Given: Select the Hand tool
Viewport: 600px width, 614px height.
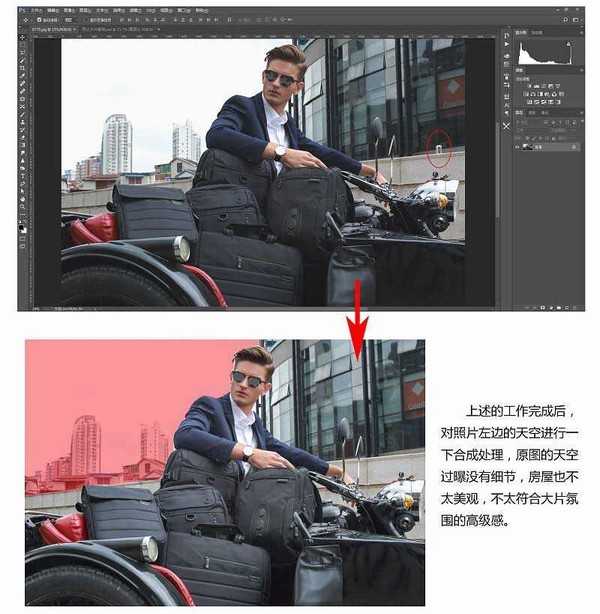Looking at the screenshot, I should tap(23, 199).
